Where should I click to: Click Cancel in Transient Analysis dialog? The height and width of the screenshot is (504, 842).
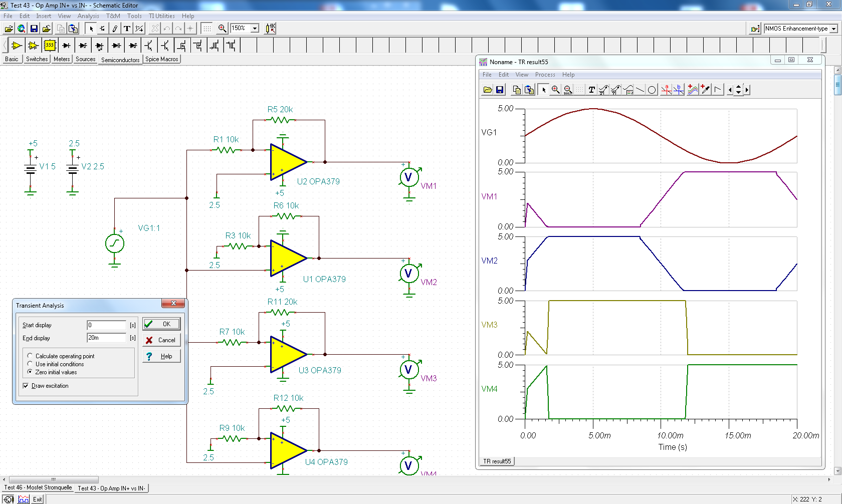pyautogui.click(x=161, y=340)
